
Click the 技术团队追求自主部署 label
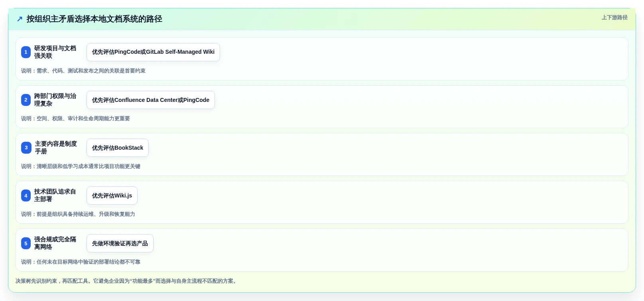point(55,195)
